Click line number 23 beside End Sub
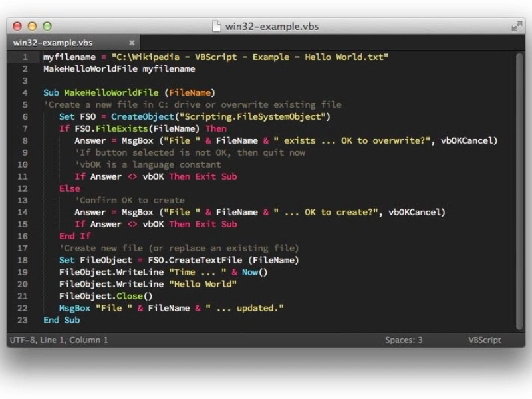Viewport: 532px width, 399px height. (23, 320)
